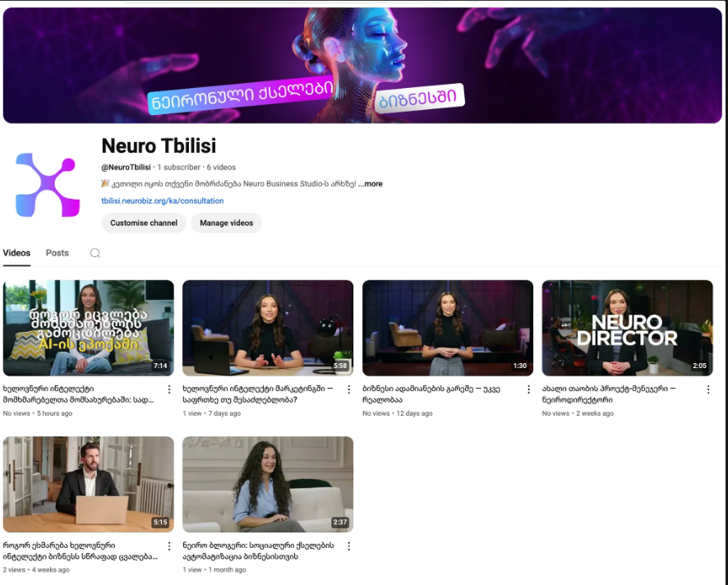The width and height of the screenshot is (728, 585).
Task: Open video title posted 4 weeks ago
Action: click(80, 550)
